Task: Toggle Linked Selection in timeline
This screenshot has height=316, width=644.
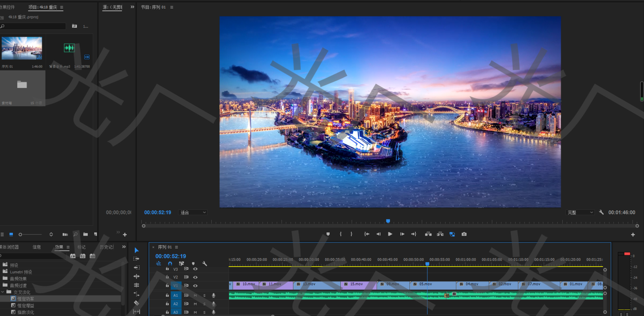Action: [182, 264]
